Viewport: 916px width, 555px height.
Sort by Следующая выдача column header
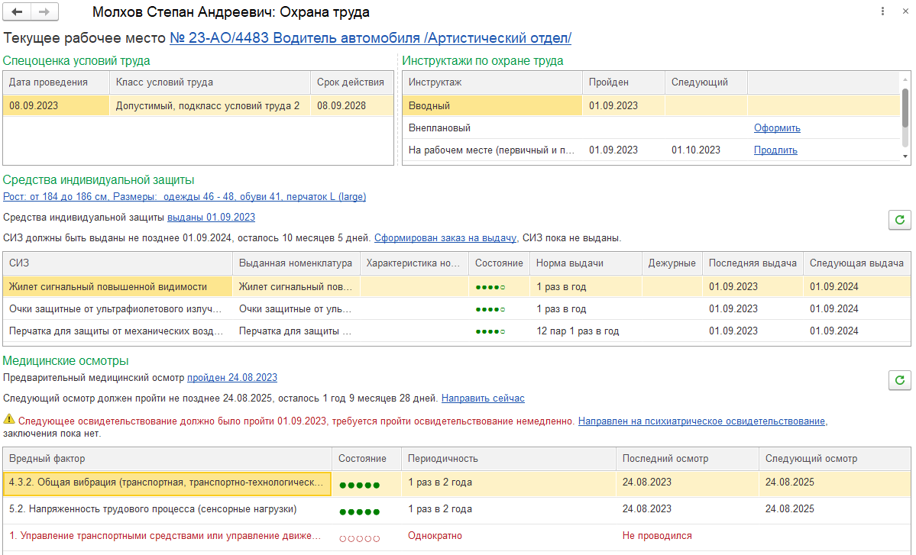point(857,263)
